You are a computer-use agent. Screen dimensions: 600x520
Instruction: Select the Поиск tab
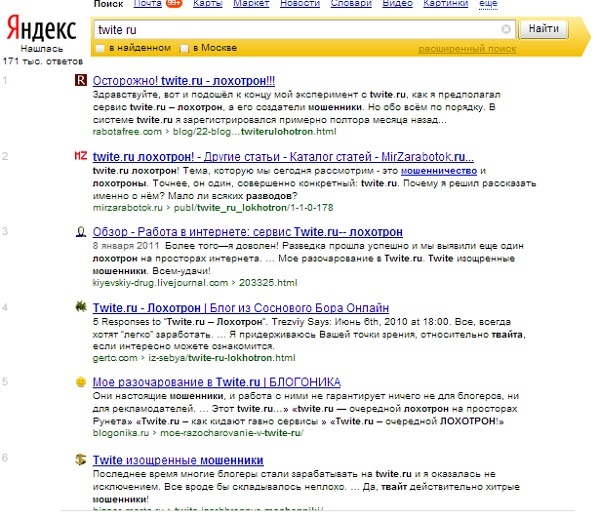pos(109,4)
